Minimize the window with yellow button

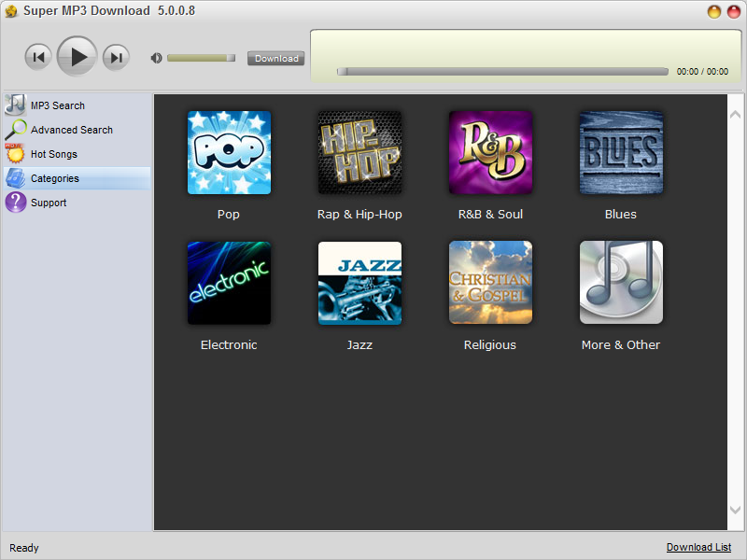(x=713, y=11)
